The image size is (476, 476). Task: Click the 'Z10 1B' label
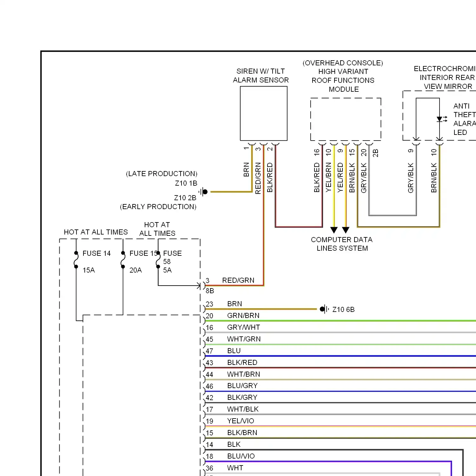[x=186, y=183]
